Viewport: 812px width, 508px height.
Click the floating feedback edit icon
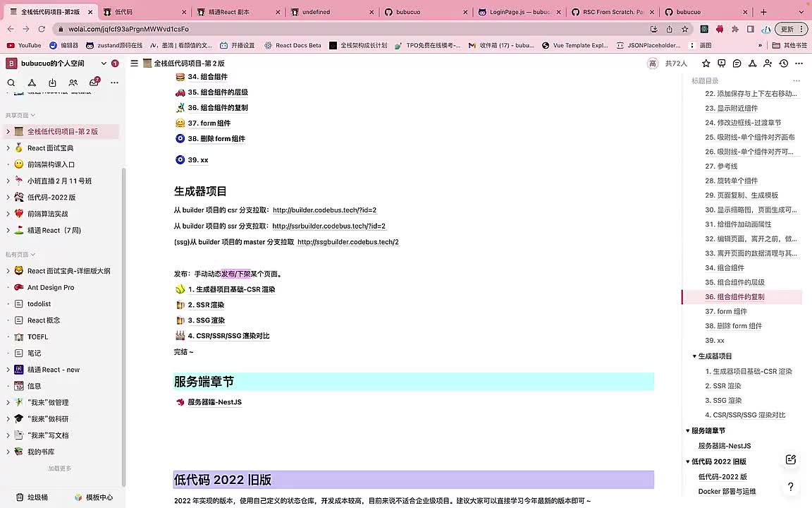pos(791,459)
